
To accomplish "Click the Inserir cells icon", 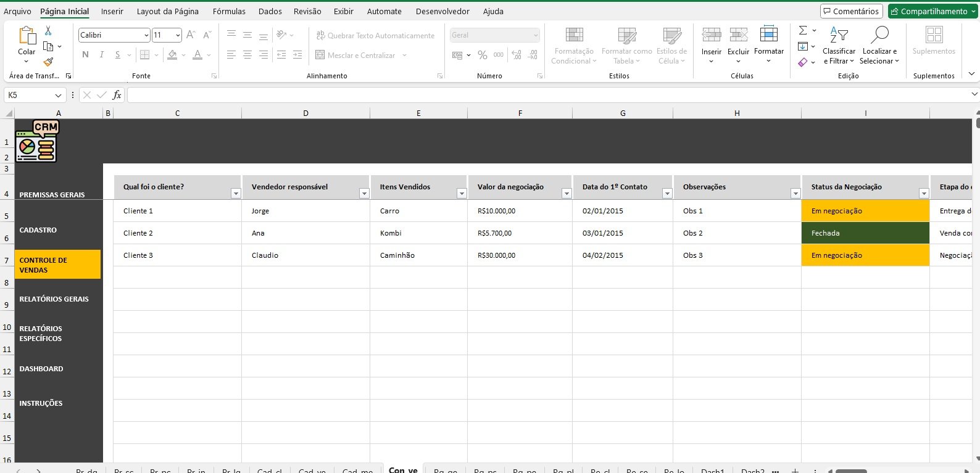I will 711,35.
